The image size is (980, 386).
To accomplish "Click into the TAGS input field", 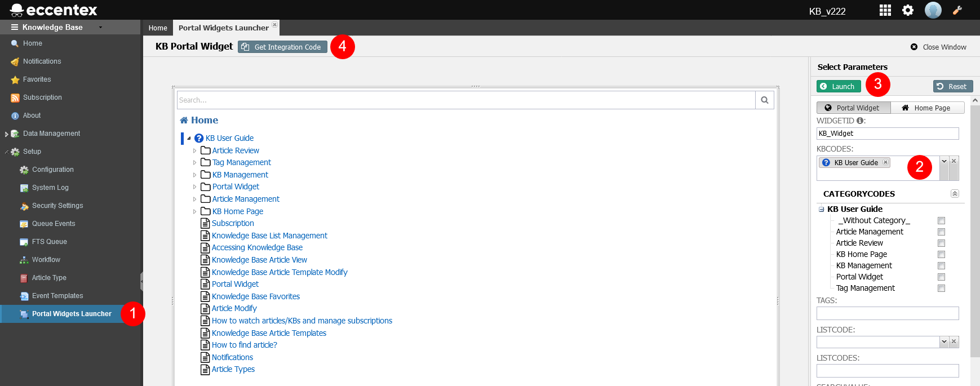I will pyautogui.click(x=887, y=313).
